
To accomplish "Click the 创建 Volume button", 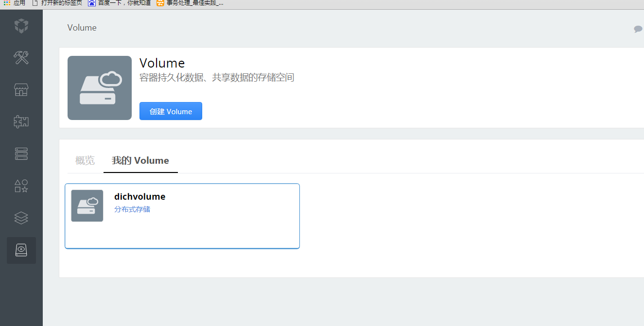I will point(171,111).
